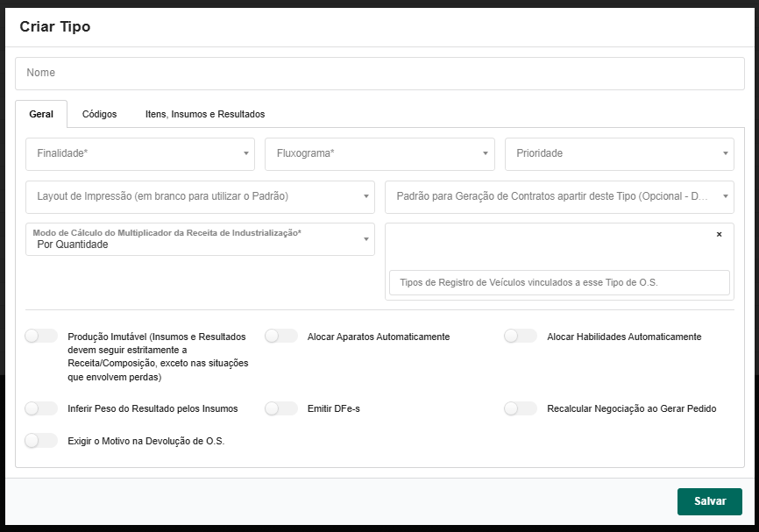
Task: Click the Salvar button
Action: click(x=709, y=501)
